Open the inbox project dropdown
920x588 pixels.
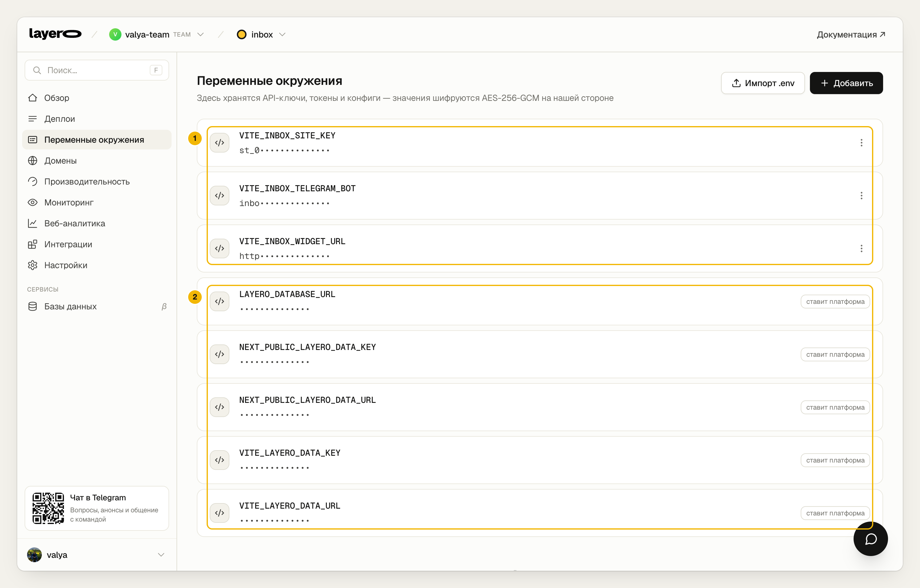point(261,34)
